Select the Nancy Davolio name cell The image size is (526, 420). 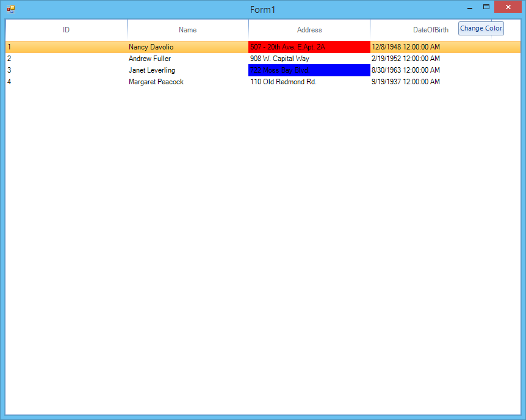151,47
